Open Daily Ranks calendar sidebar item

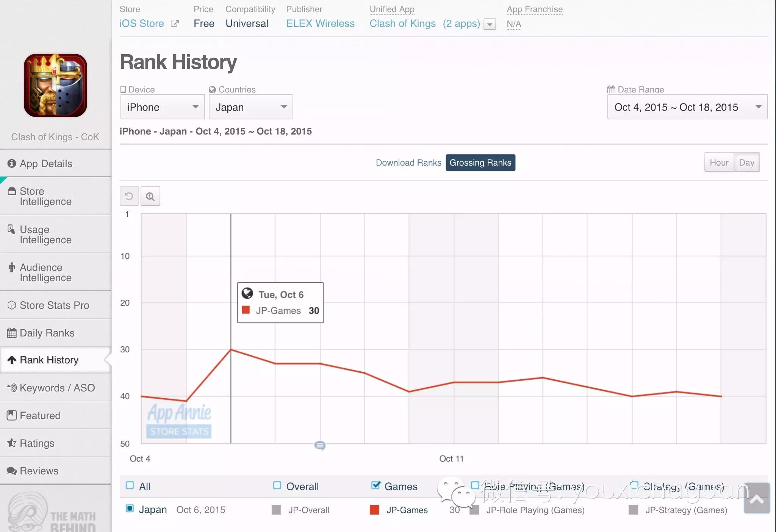click(x=47, y=333)
